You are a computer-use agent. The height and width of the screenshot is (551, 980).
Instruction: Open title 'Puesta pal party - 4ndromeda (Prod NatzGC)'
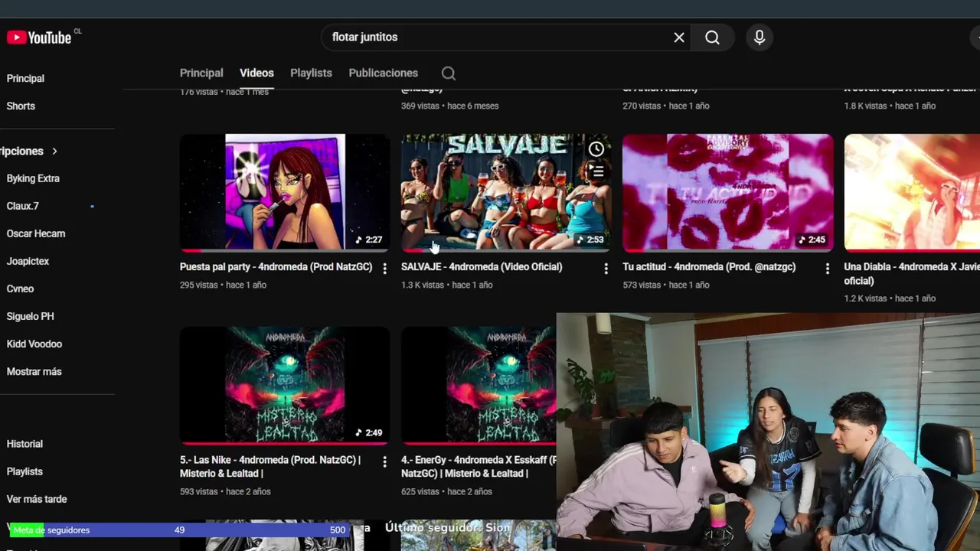276,267
